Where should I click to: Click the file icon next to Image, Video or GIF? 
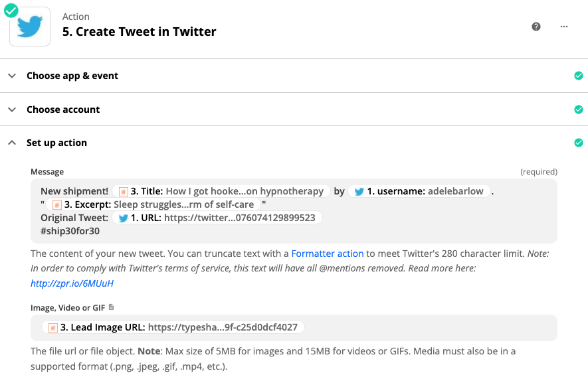pos(111,307)
